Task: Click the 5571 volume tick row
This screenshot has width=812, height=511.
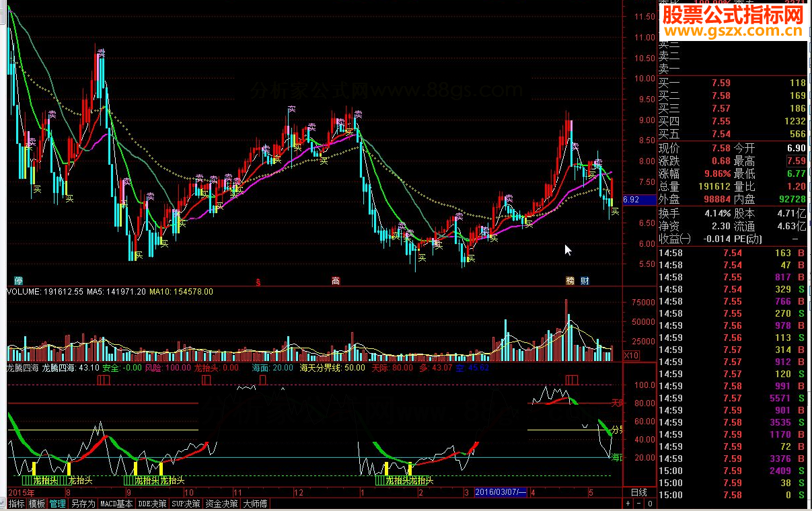Action: coord(733,398)
